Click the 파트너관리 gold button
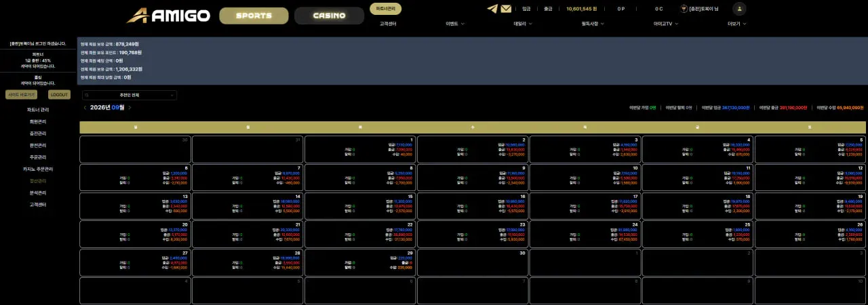Image resolution: width=868 pixels, height=305 pixels. 386,9
